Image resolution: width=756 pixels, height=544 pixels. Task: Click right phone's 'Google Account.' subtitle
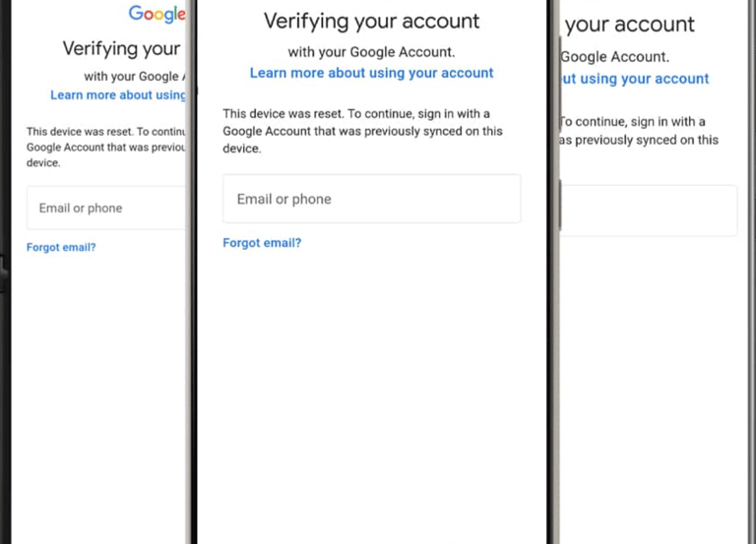pos(614,57)
